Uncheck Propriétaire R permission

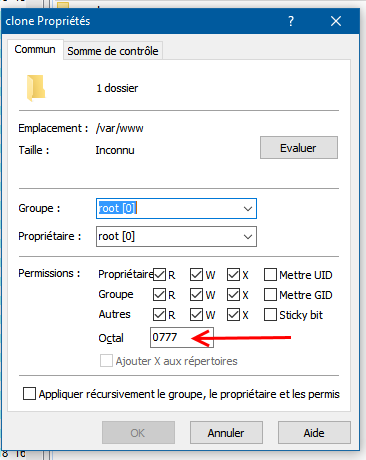coord(159,275)
